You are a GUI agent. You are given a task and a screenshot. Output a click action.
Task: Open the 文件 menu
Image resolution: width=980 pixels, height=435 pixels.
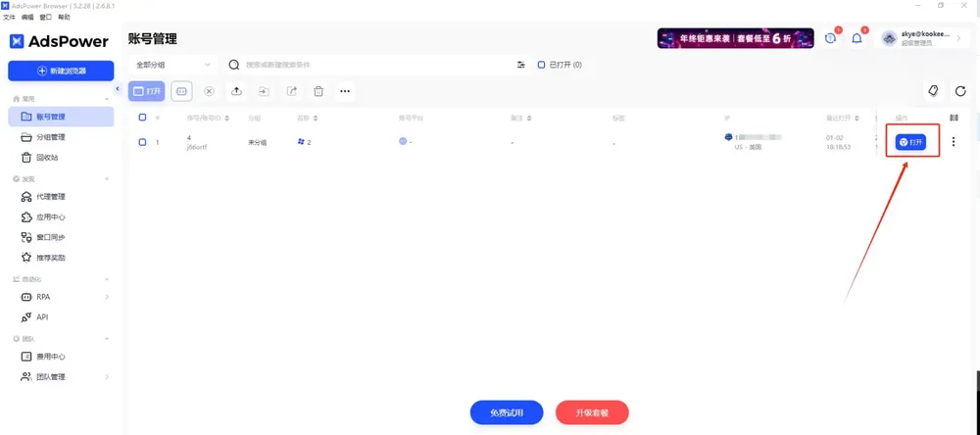pos(9,18)
